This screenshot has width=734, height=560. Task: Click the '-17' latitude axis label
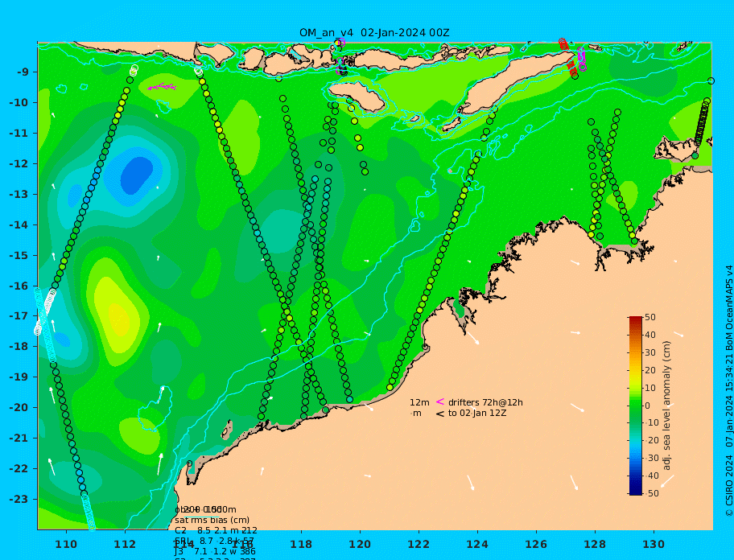click(x=19, y=316)
